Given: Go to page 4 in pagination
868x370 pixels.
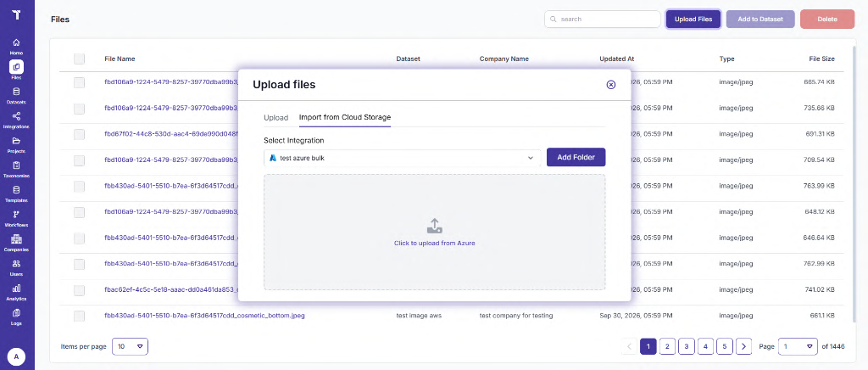Looking at the screenshot, I should coord(705,347).
